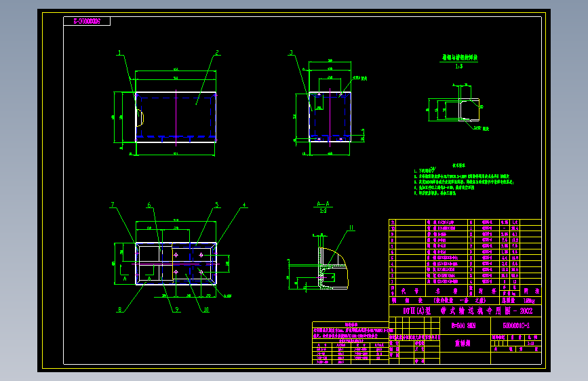
Task: Select part callout number 6 in plan view
Action: [149, 205]
